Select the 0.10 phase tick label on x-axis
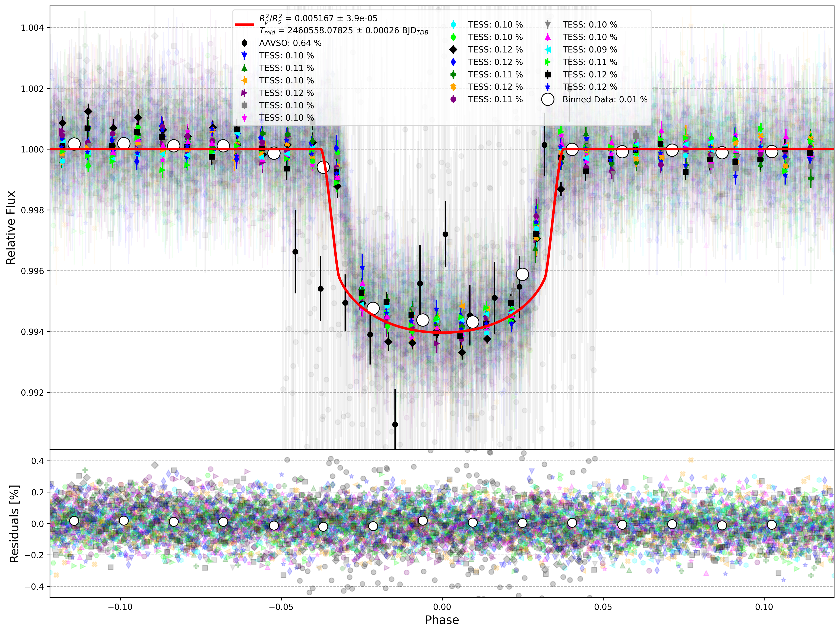The height and width of the screenshot is (632, 840). coord(764,607)
